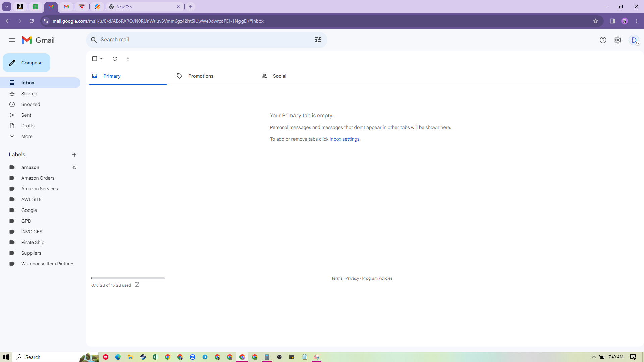Click the Compose button

click(26, 63)
